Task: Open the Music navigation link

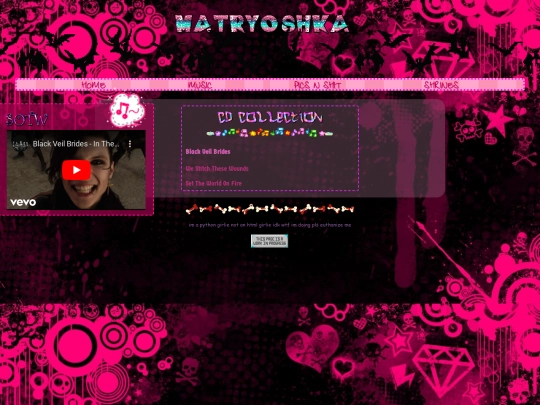Action: (x=200, y=85)
